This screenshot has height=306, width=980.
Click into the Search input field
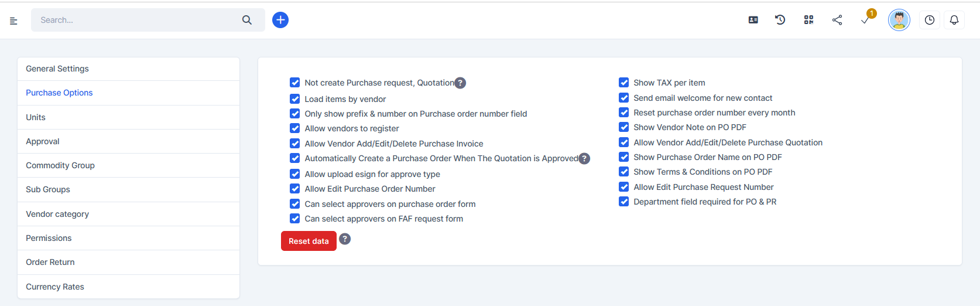135,20
